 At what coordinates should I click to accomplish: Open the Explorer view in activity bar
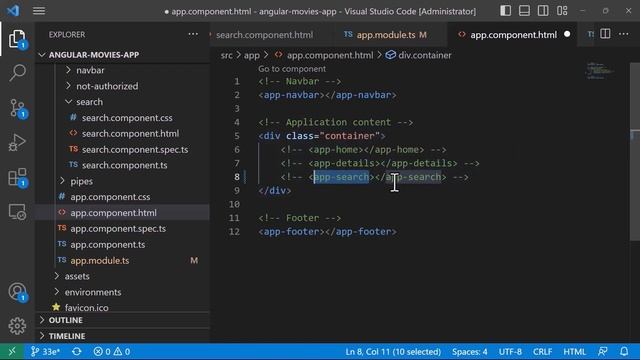17,39
